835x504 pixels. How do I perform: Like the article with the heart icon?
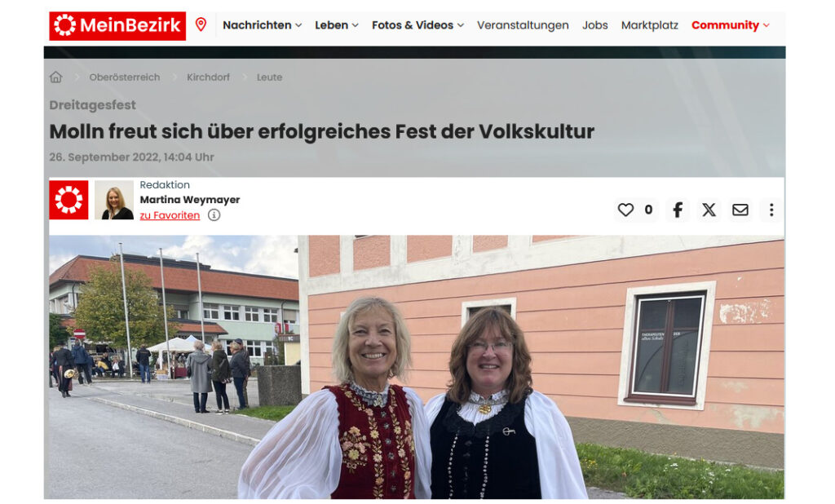625,210
